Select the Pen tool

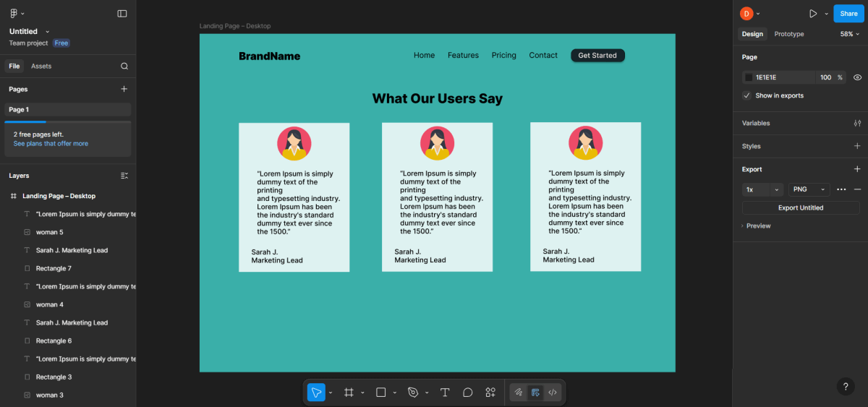coord(413,393)
